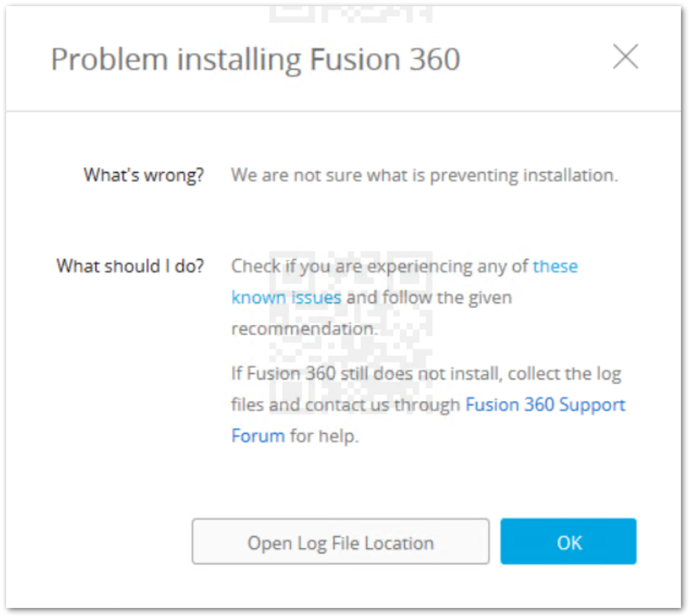
Task: Visit the "Fusion 360 Support" link text
Action: [x=545, y=405]
